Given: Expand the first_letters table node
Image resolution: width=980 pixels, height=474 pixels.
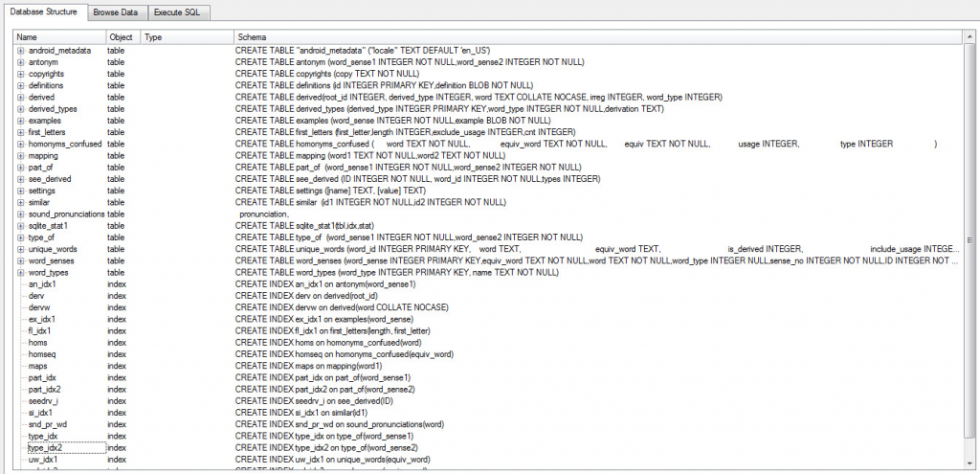Looking at the screenshot, I should (20, 132).
